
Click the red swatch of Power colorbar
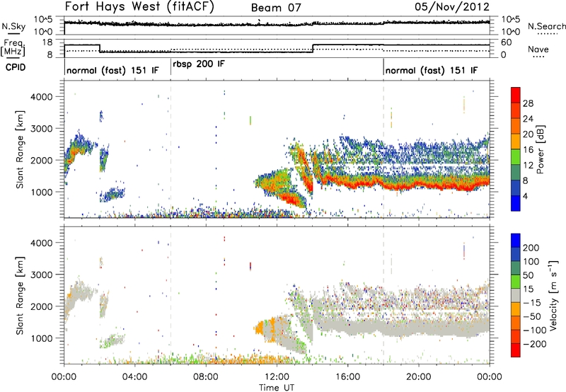tap(516, 95)
